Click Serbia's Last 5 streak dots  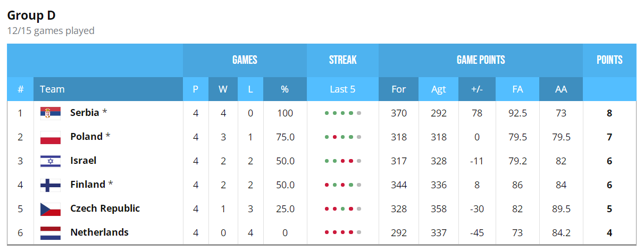click(x=342, y=113)
